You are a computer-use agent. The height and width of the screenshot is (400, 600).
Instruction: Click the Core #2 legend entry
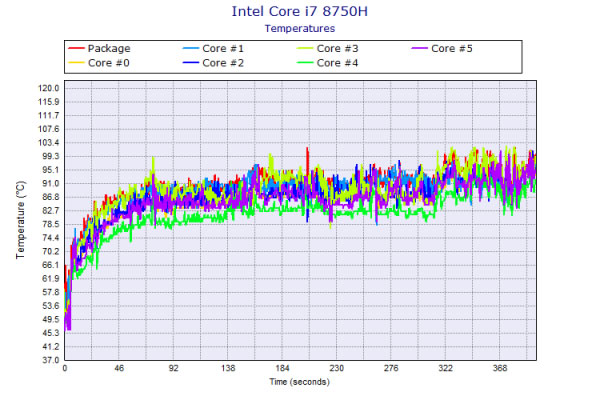pos(213,63)
